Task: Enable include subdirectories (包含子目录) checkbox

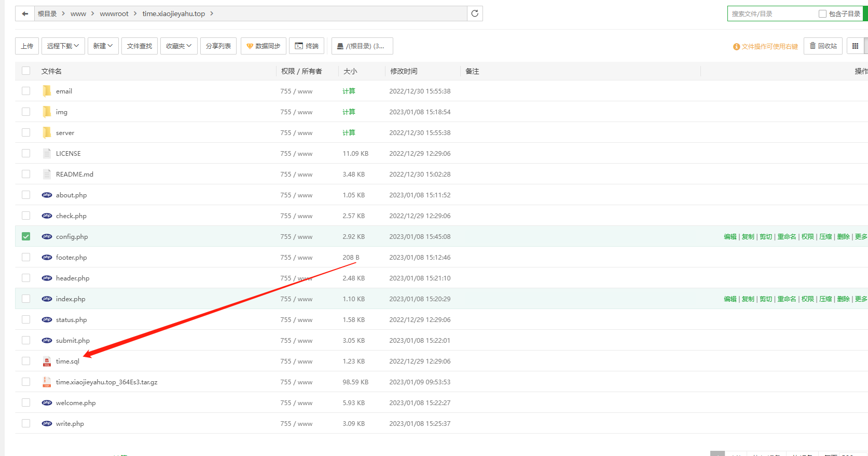Action: point(822,14)
